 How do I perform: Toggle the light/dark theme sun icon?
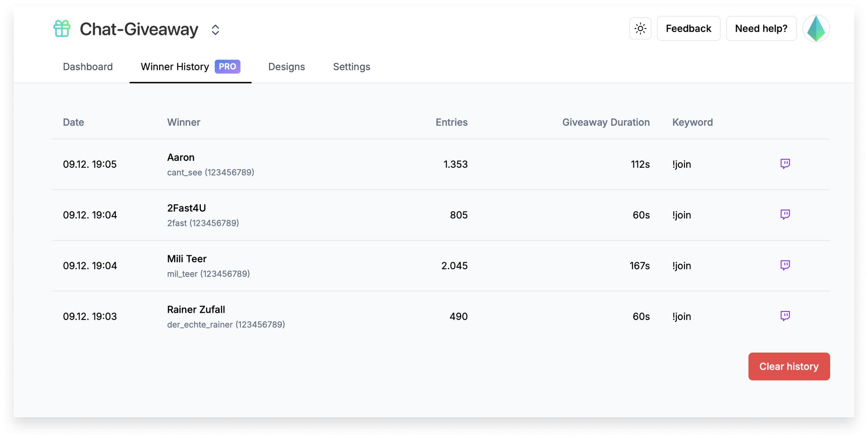[x=640, y=28]
